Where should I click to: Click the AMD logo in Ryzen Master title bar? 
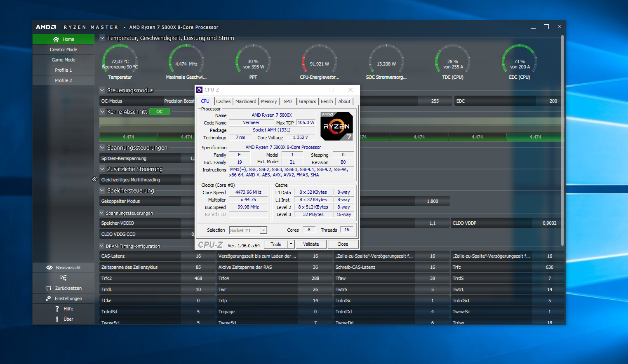46,27
